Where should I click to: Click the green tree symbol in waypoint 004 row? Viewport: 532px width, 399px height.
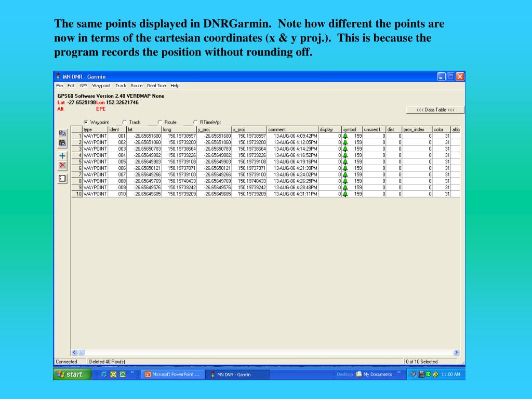[x=345, y=155]
